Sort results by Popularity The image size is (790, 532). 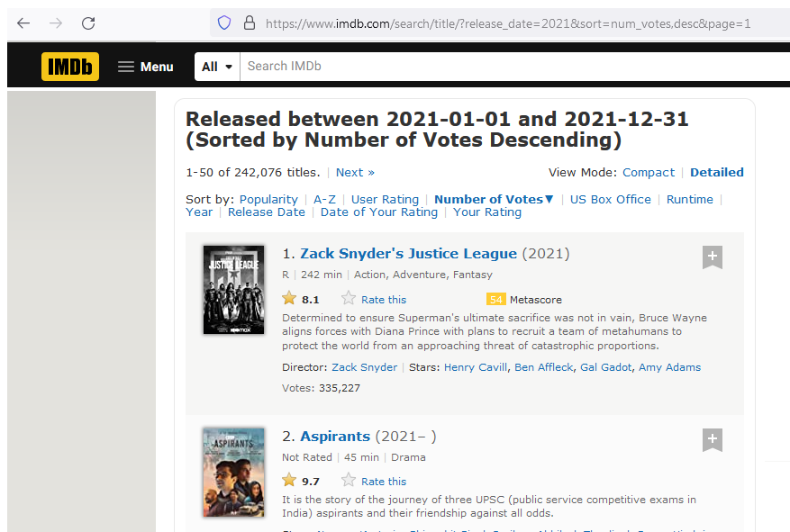[x=268, y=199]
